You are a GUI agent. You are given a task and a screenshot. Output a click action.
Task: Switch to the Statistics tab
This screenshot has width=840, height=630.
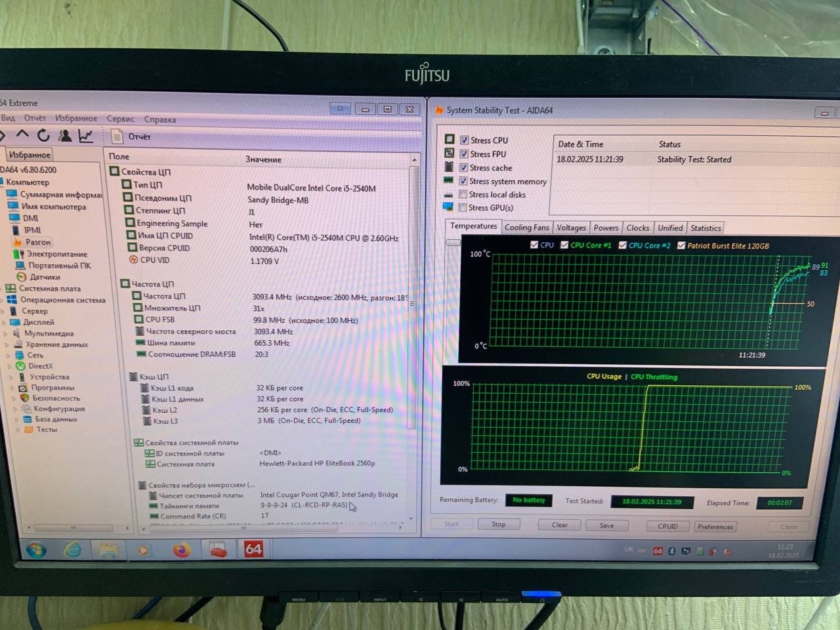coord(705,228)
